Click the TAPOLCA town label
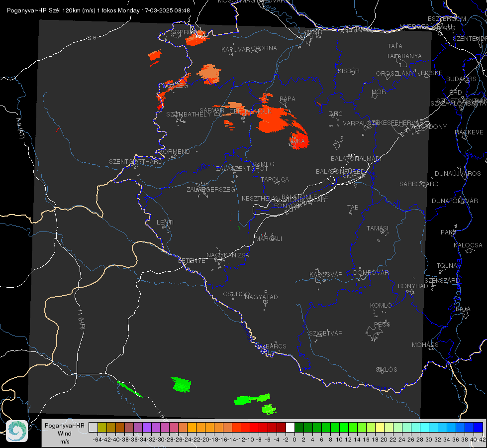The width and height of the screenshot is (487, 448). [x=275, y=179]
